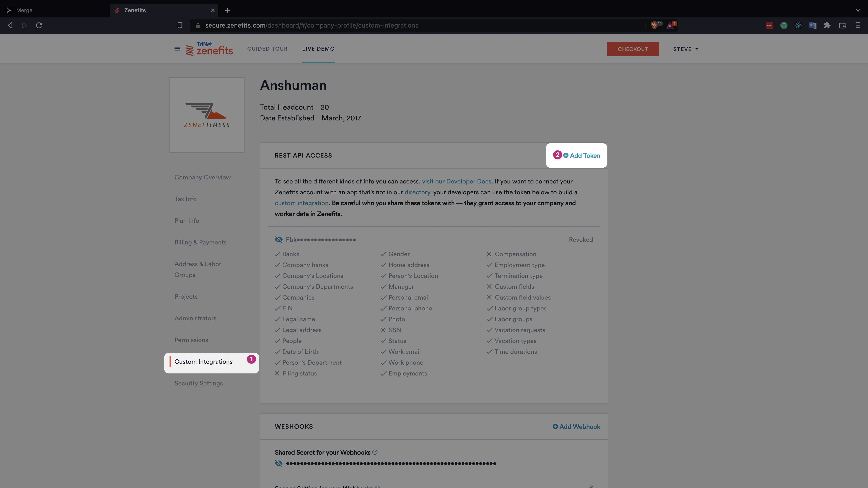The height and width of the screenshot is (488, 868).
Task: Go to Company Overview
Action: click(203, 177)
